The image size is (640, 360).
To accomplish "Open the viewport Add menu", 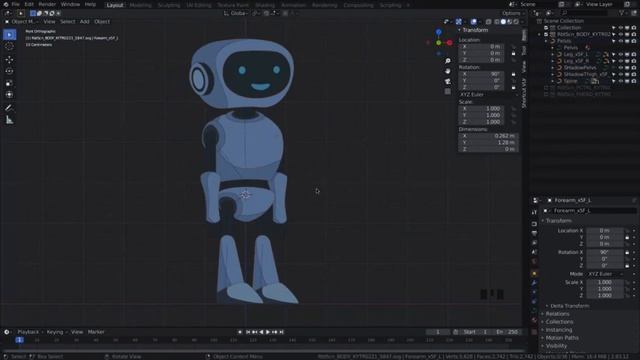I will pyautogui.click(x=84, y=22).
